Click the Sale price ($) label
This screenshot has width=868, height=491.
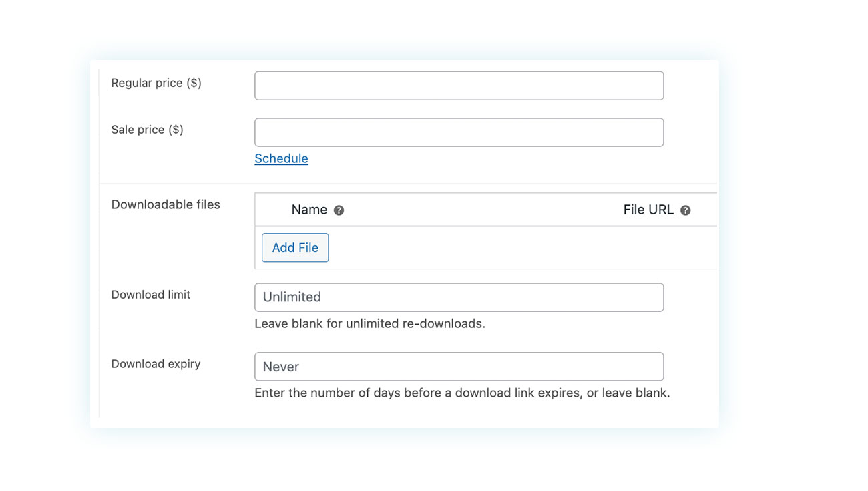[147, 130]
